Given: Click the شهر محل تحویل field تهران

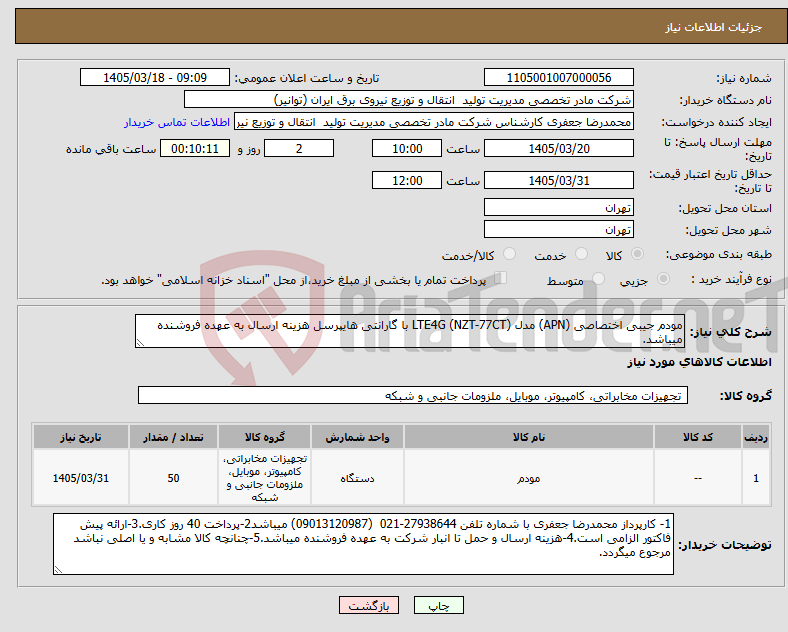Looking at the screenshot, I should click(x=559, y=230).
